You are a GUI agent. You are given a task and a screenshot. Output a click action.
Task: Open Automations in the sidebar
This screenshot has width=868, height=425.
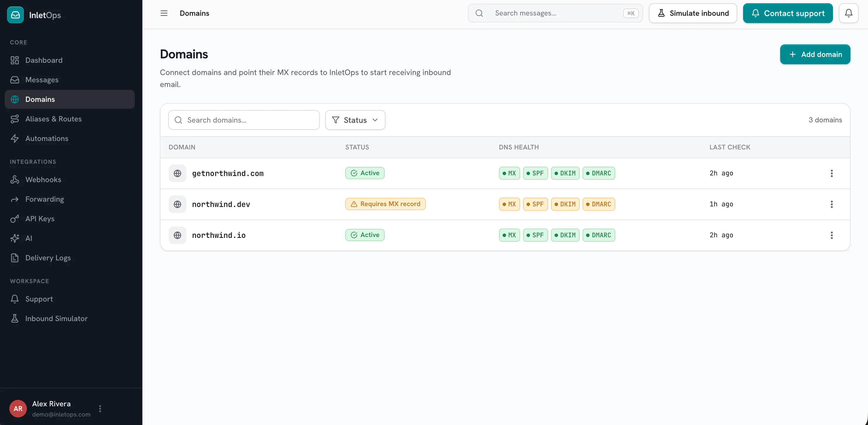coord(70,139)
